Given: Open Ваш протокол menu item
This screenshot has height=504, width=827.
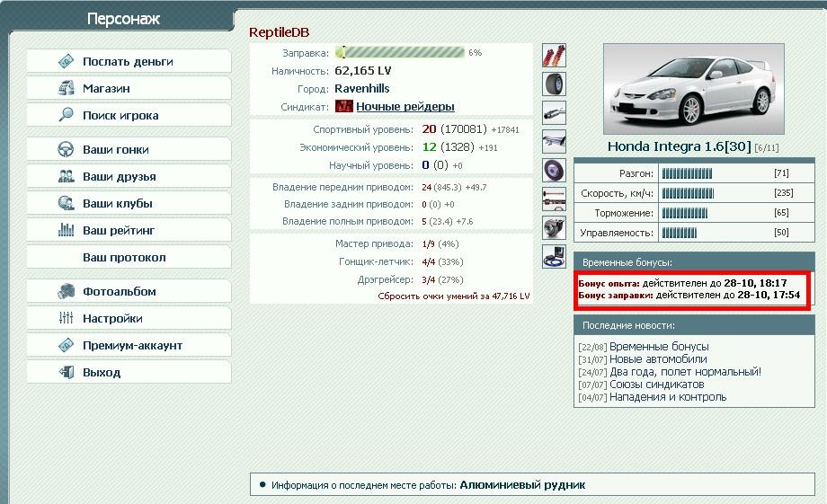Looking at the screenshot, I should point(129,257).
